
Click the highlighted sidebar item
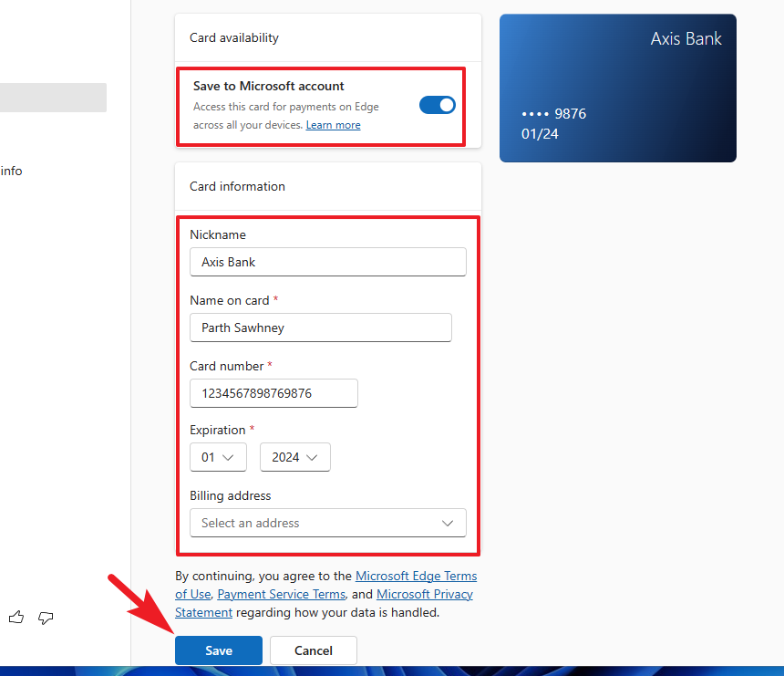coord(53,98)
